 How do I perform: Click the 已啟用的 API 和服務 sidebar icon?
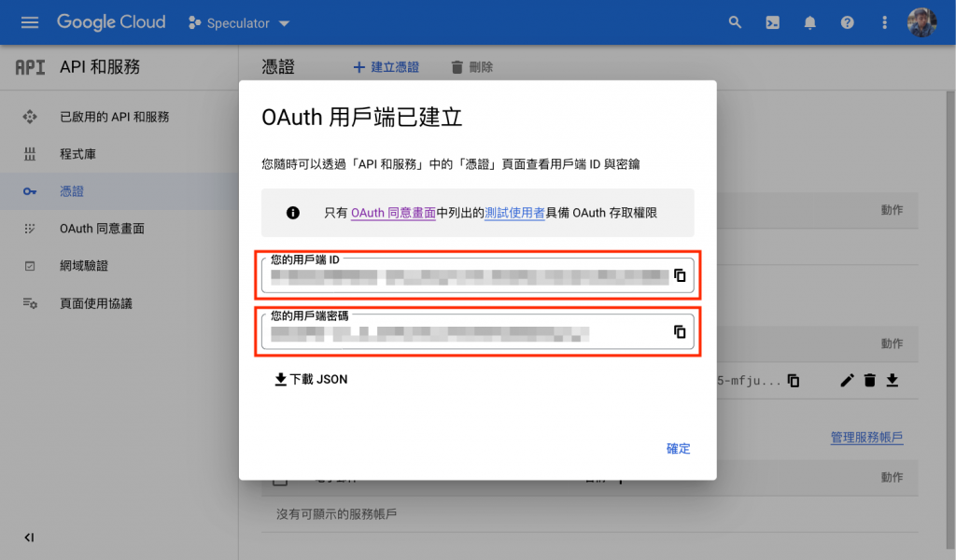[x=29, y=117]
